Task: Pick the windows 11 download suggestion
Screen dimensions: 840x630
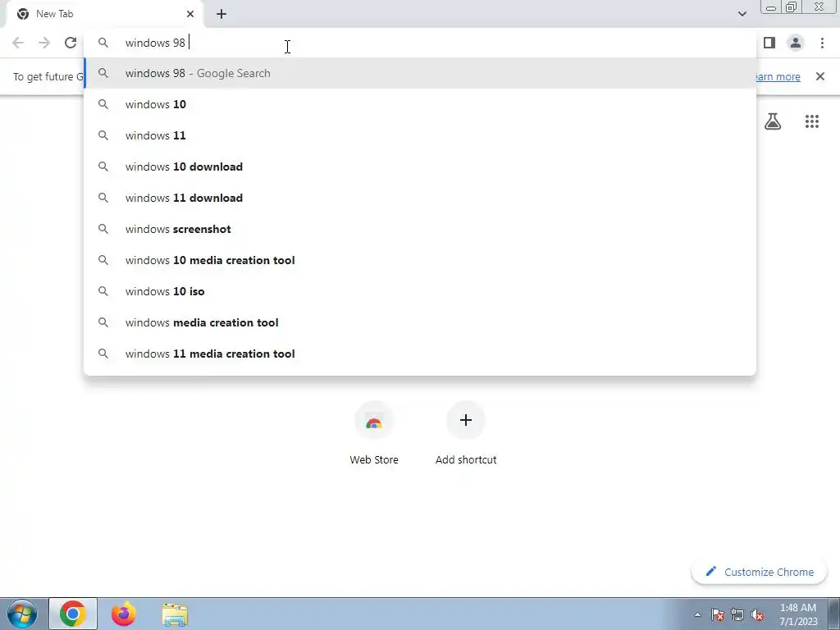Action: coord(420,198)
